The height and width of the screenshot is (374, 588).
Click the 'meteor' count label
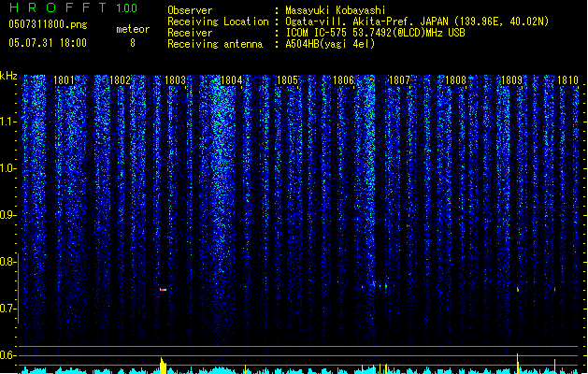point(133,29)
